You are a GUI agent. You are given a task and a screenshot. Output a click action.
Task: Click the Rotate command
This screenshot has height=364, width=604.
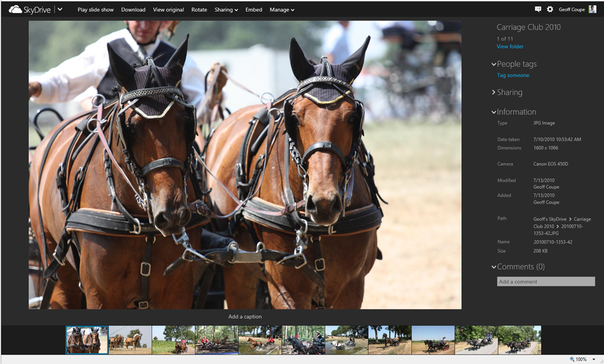pyautogui.click(x=199, y=9)
